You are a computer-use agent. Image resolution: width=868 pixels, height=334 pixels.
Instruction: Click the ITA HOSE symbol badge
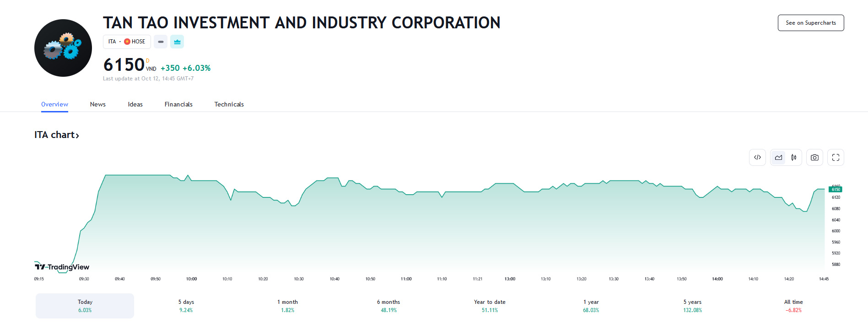127,42
